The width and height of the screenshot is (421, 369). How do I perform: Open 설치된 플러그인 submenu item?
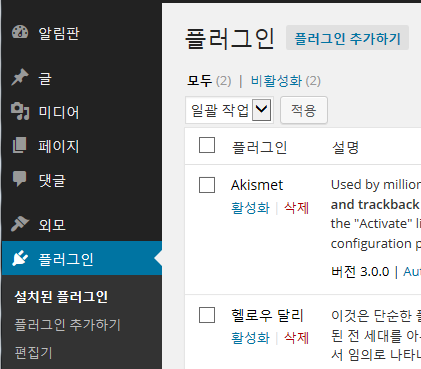point(61,297)
